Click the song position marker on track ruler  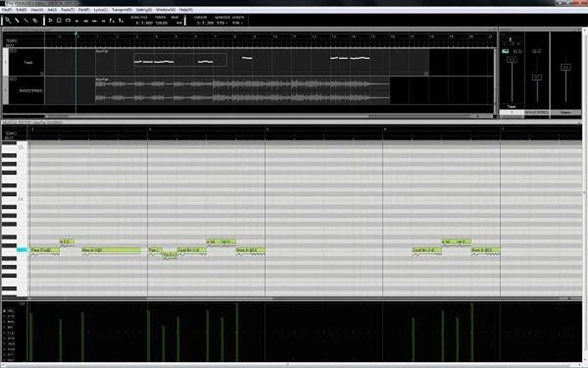pyautogui.click(x=76, y=34)
